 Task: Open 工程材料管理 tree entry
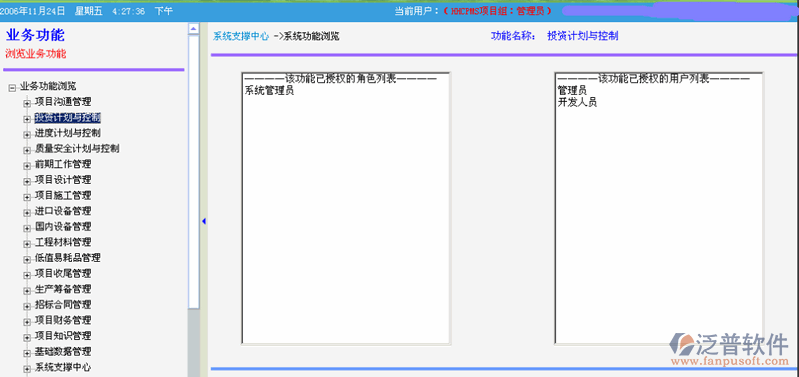pos(63,242)
